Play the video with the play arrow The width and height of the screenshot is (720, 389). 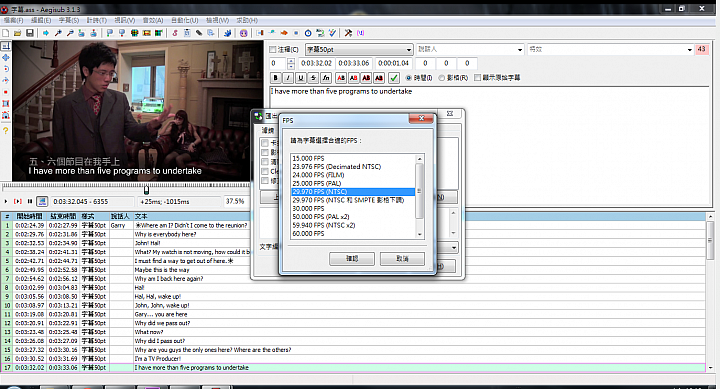click(x=6, y=202)
